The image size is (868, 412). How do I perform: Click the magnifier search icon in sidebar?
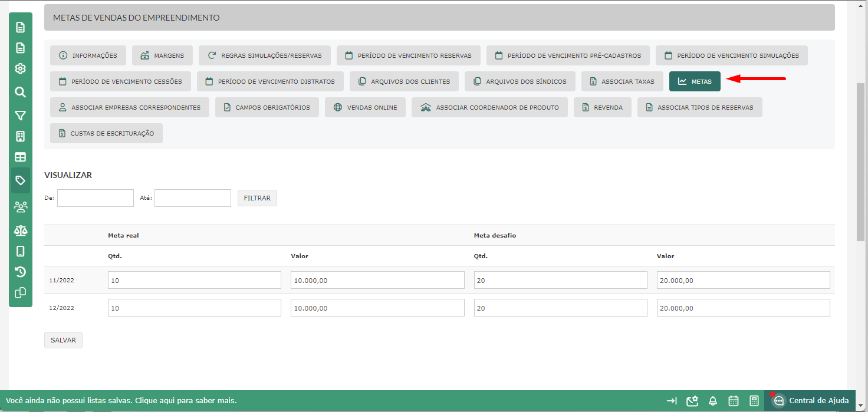(x=21, y=92)
